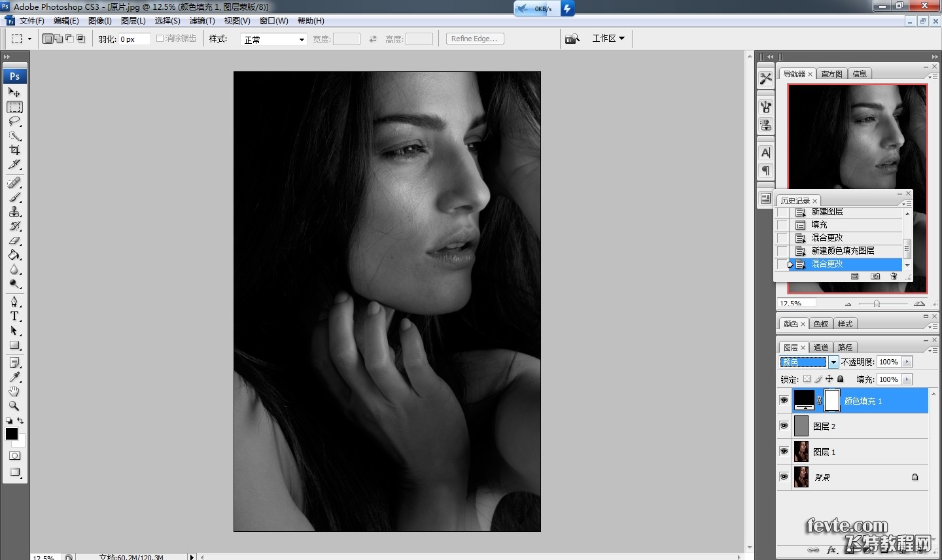The width and height of the screenshot is (942, 560).
Task: Select the Paint Bucket tool
Action: tap(14, 255)
